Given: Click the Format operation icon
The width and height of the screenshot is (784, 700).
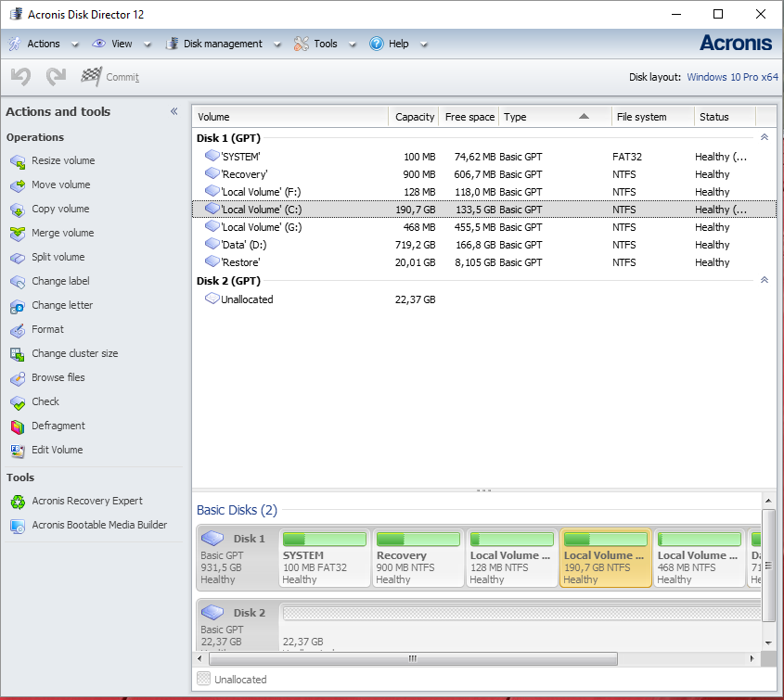Looking at the screenshot, I should [18, 330].
